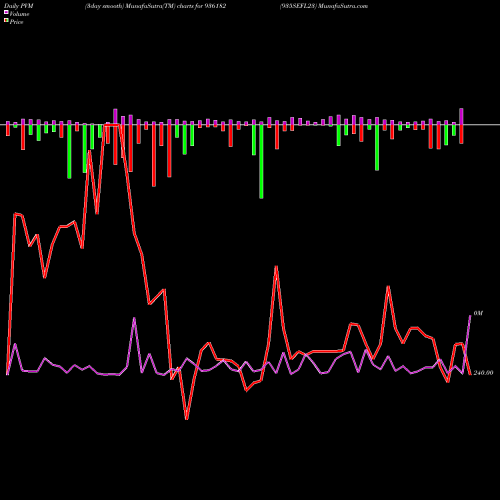Click the tallest purple bar at the chart's right end

tap(462, 116)
